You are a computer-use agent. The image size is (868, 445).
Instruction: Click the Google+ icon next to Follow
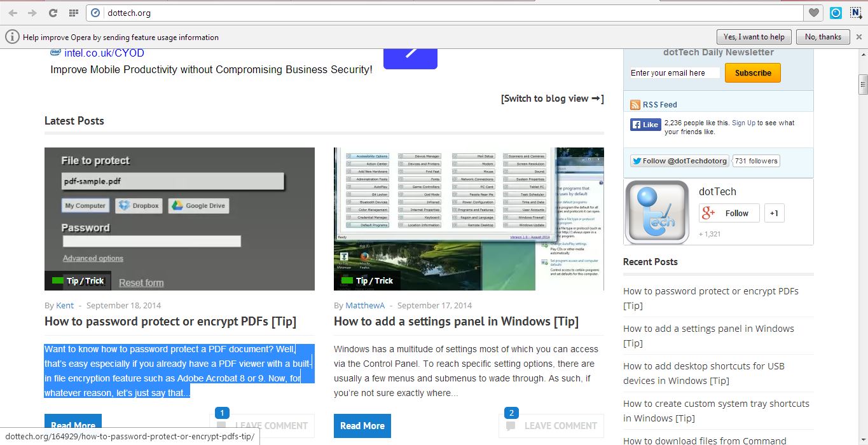[x=708, y=213]
